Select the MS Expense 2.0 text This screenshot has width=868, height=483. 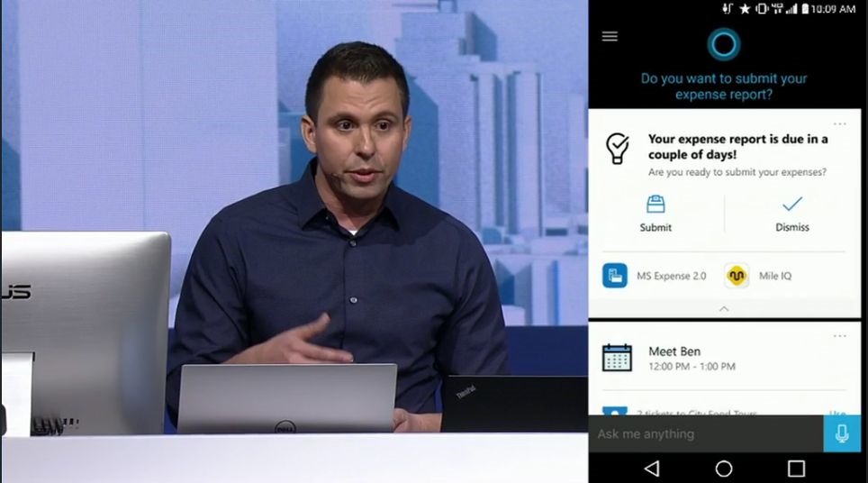point(671,276)
